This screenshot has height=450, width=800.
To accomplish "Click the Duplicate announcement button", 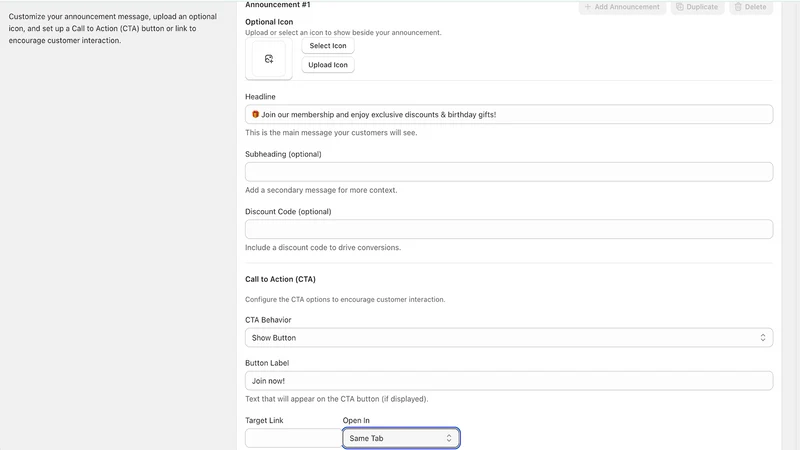I will [x=697, y=7].
